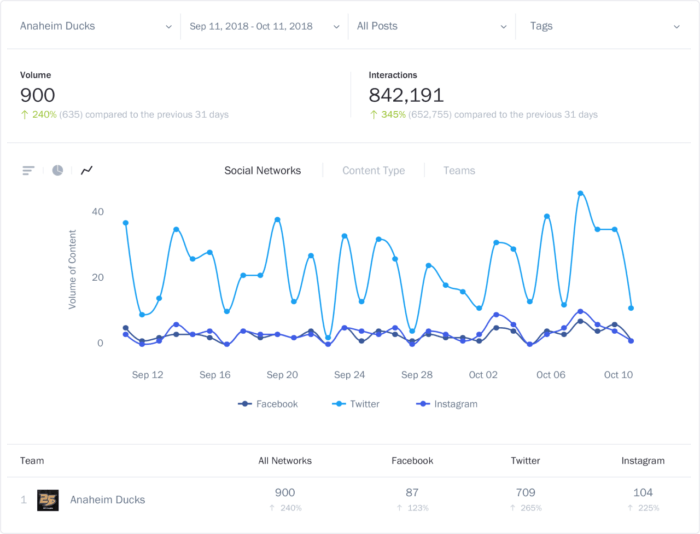Sort table by All Networks column
700x534 pixels.
284,461
